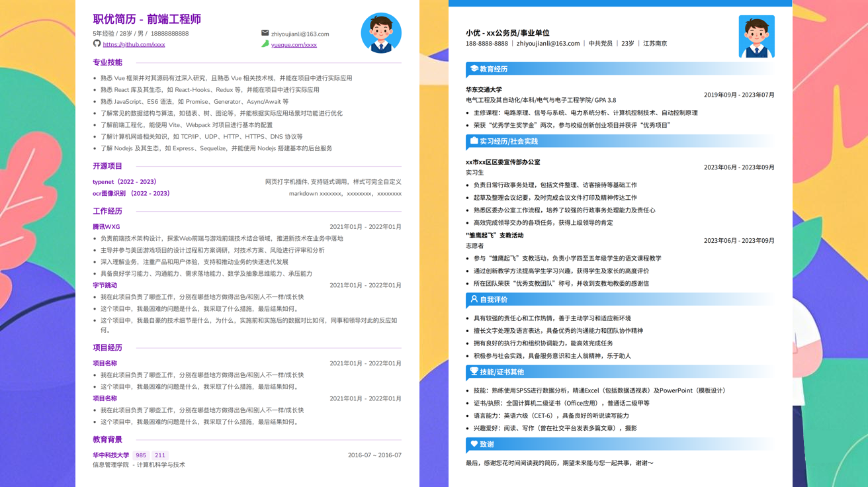The width and height of the screenshot is (868, 487).
Task: Select the round avatar in the front-end resume
Action: 381,33
